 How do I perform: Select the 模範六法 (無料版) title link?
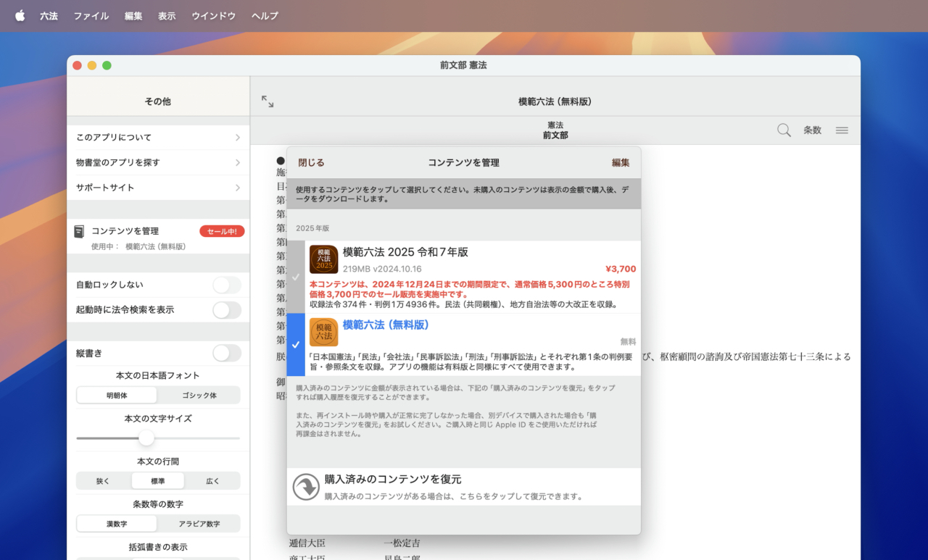[x=386, y=325]
